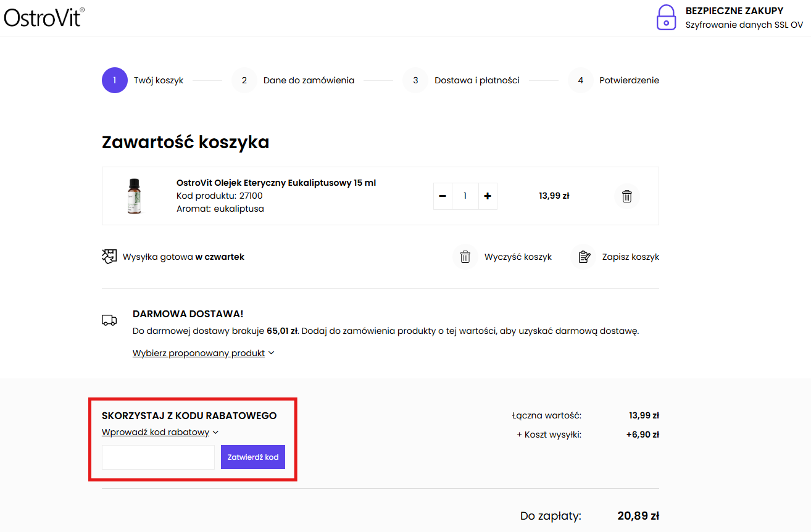The height and width of the screenshot is (532, 811).
Task: Click the product price 13,99 zł in cart row
Action: [554, 196]
